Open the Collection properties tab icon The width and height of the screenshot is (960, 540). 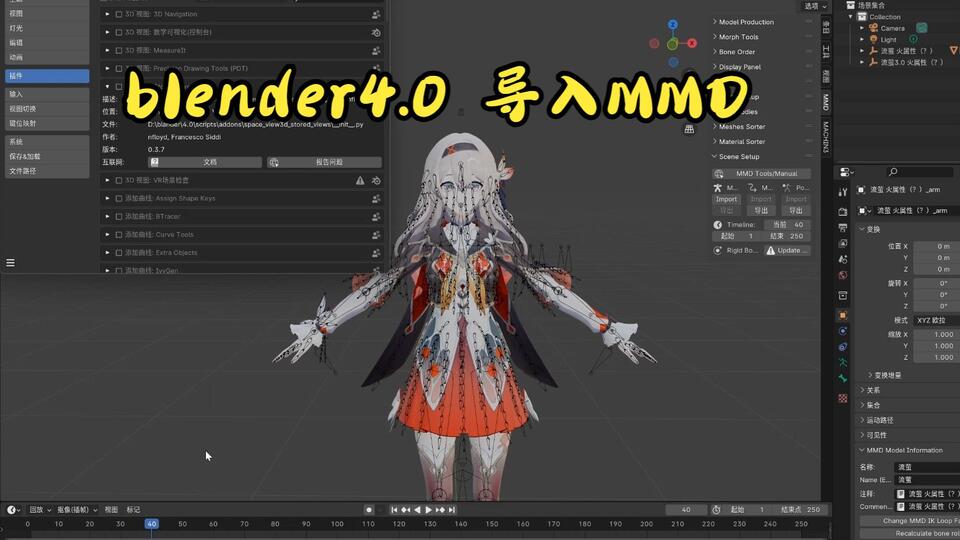(842, 296)
